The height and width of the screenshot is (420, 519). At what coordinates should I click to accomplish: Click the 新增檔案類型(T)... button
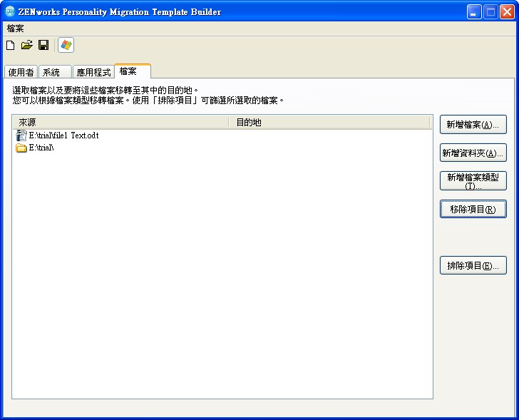[x=473, y=180]
